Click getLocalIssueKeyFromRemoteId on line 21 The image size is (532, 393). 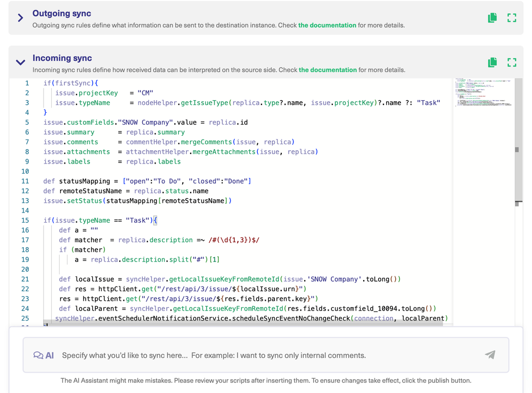pyautogui.click(x=224, y=279)
